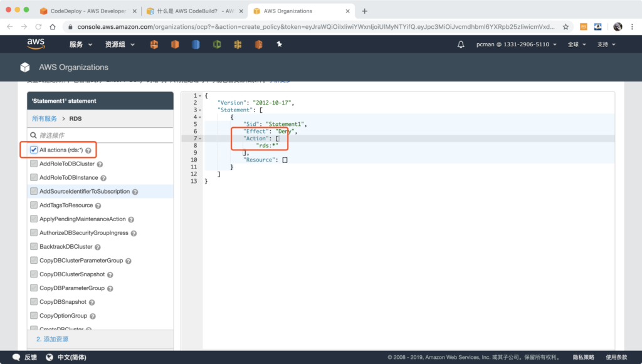Open the blue service shortcut icon
The width and height of the screenshot is (642, 364).
(196, 44)
